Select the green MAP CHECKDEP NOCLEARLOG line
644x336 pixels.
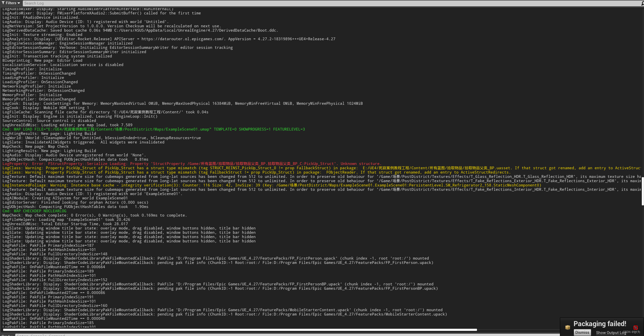pos(34,211)
